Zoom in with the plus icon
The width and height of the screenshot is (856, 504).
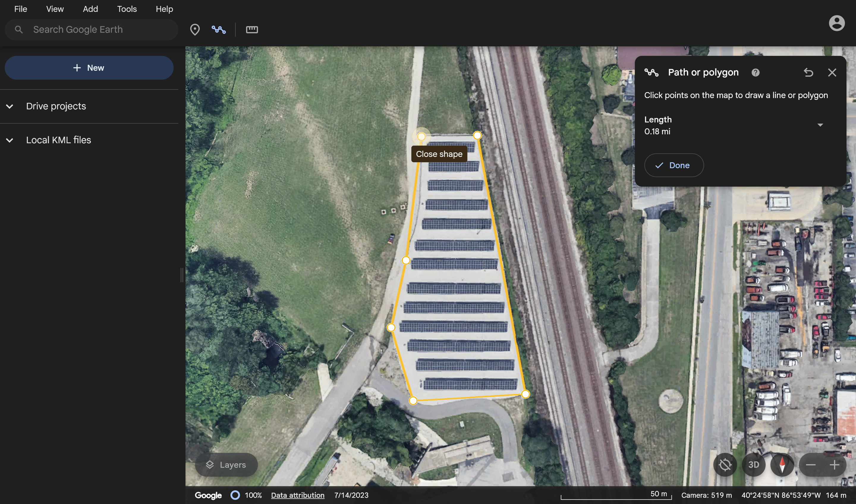pyautogui.click(x=834, y=464)
